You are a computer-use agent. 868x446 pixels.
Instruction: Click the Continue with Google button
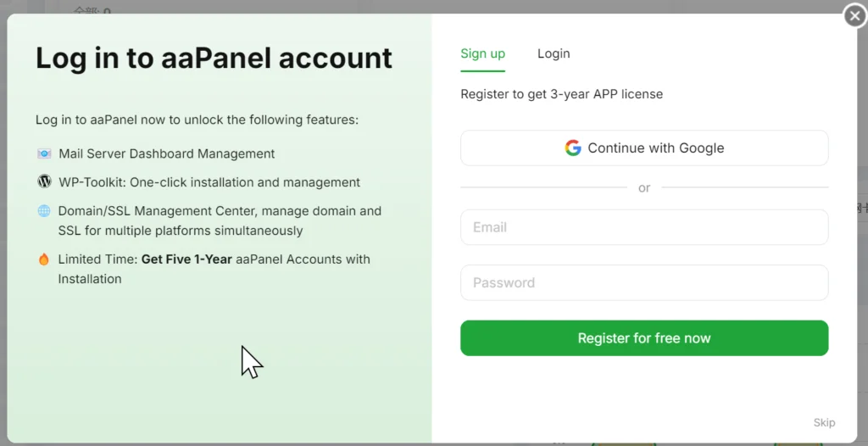644,148
